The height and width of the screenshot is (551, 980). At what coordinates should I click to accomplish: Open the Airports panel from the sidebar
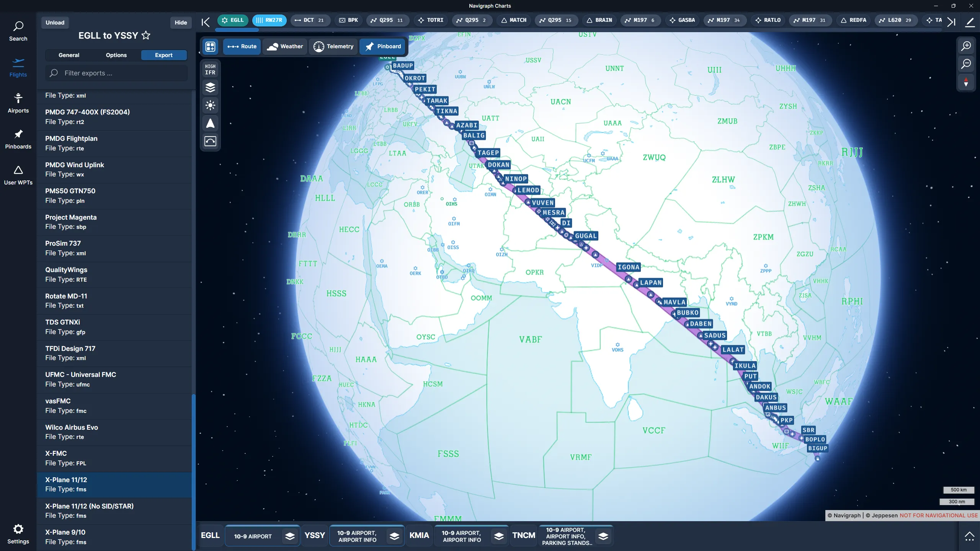[x=18, y=101]
